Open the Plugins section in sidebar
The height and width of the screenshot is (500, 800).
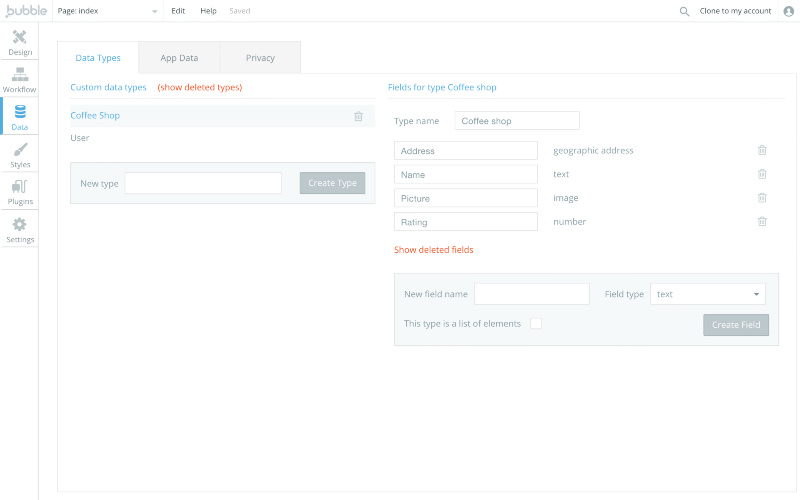[x=20, y=192]
